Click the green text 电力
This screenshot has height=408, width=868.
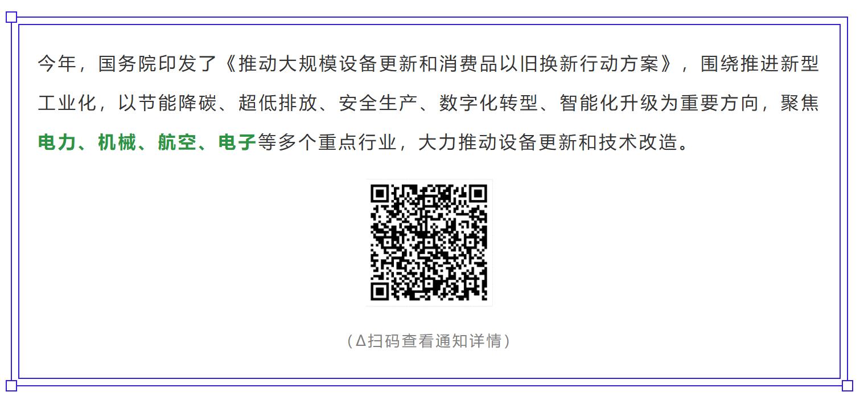tap(57, 142)
